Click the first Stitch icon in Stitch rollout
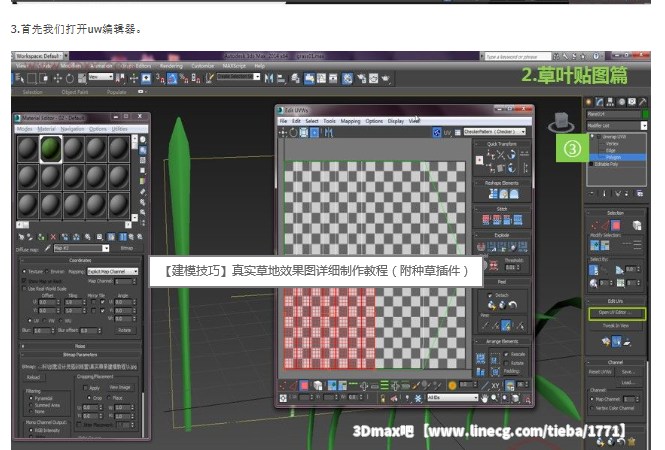The width and height of the screenshot is (665, 450). pyautogui.click(x=486, y=220)
